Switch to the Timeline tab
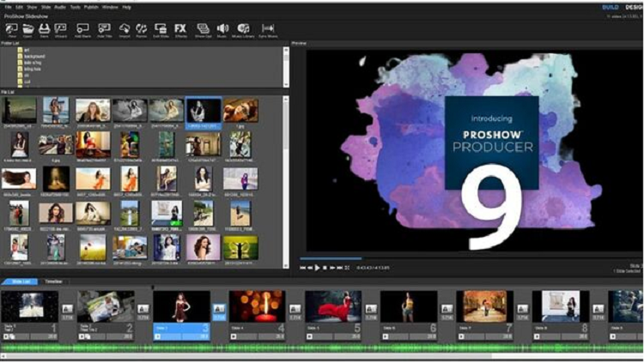Image resolution: width=644 pixels, height=363 pixels. (x=53, y=281)
